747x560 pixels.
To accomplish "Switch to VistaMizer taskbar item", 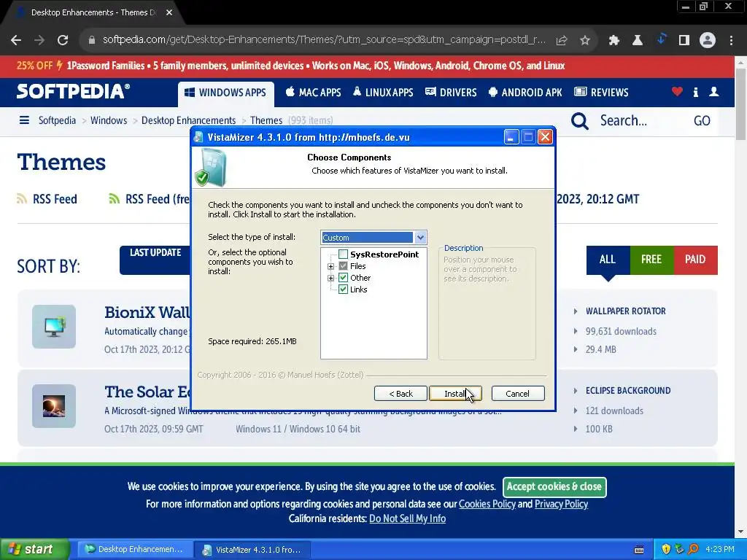I will click(252, 550).
